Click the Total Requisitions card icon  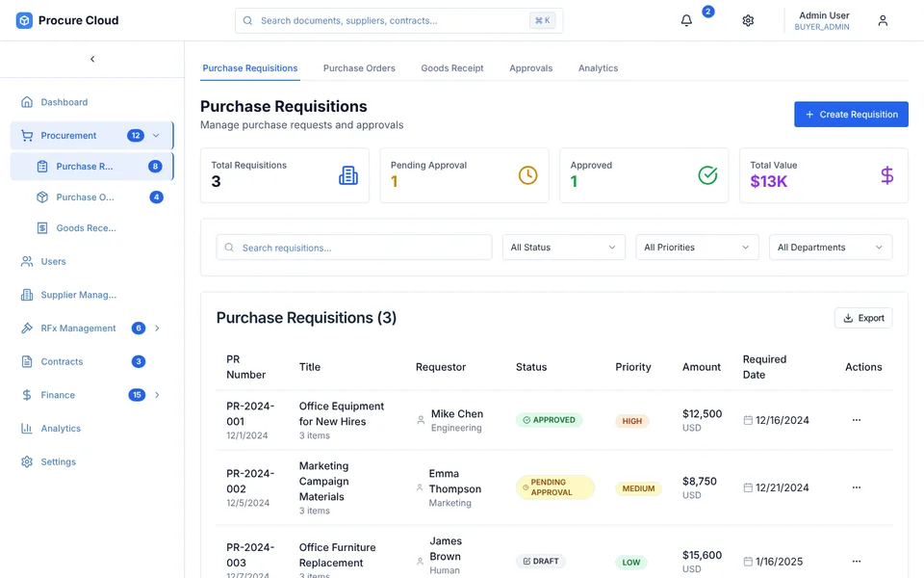348,175
